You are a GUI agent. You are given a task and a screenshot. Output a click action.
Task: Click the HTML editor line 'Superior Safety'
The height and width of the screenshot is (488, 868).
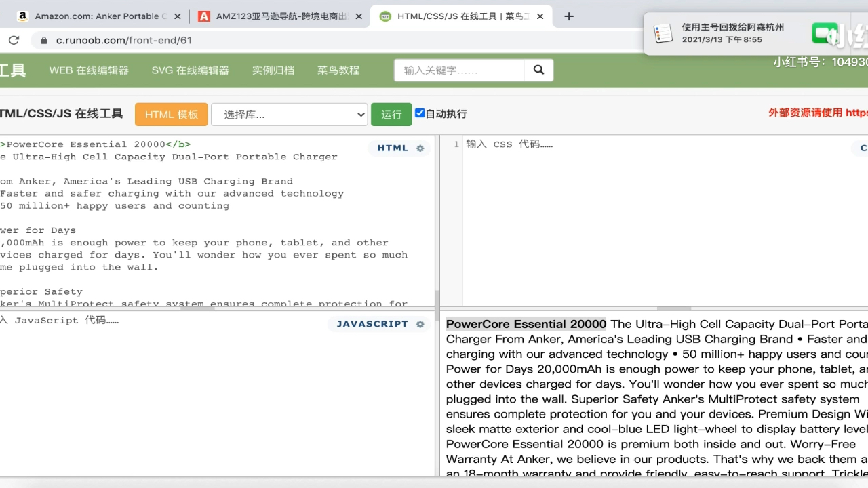41,292
